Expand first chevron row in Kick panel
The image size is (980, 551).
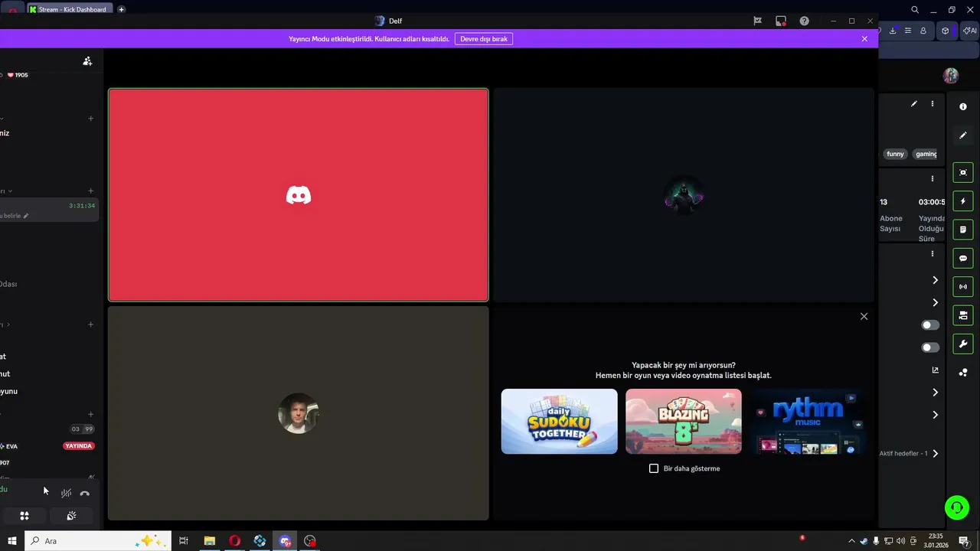point(935,280)
